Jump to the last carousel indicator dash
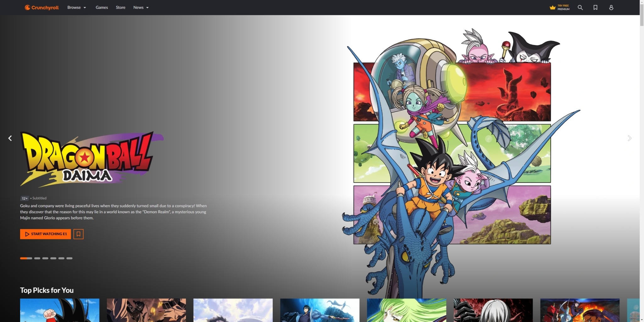 pos(69,258)
